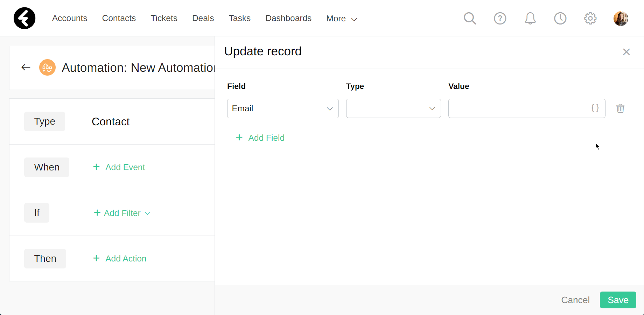Open the Field dropdown showing Email
644x315 pixels.
pyautogui.click(x=283, y=108)
